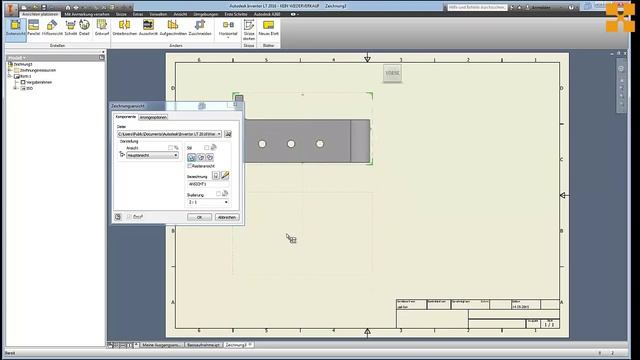Open the Umgebungen ribbon tab

206,14
